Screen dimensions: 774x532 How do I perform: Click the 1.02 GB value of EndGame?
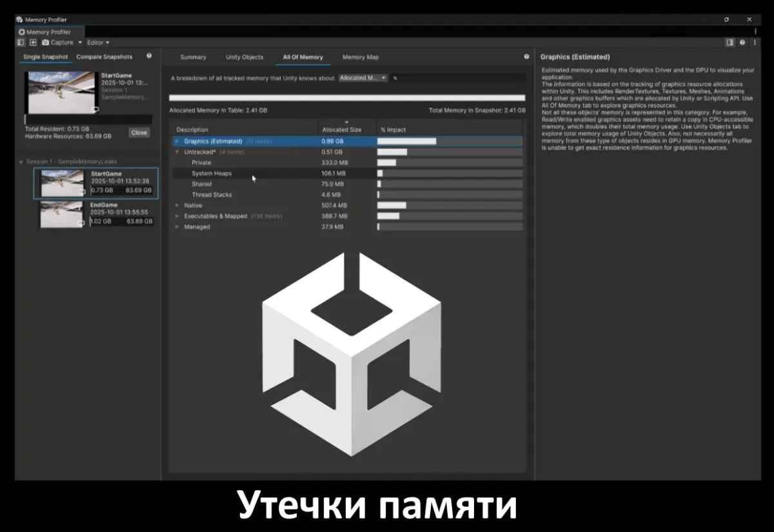point(101,221)
